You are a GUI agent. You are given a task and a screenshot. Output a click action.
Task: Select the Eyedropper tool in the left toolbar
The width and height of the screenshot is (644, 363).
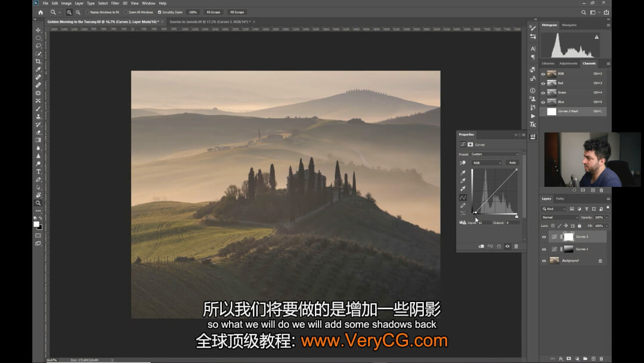click(x=38, y=69)
